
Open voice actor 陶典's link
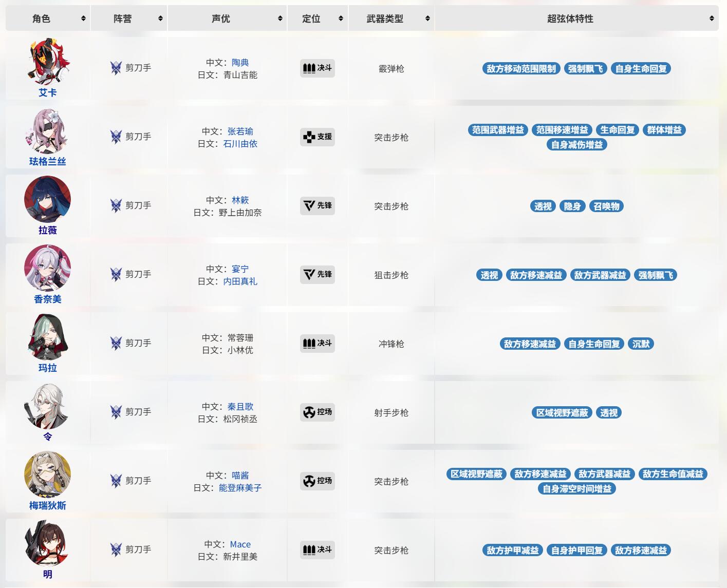[x=240, y=63]
